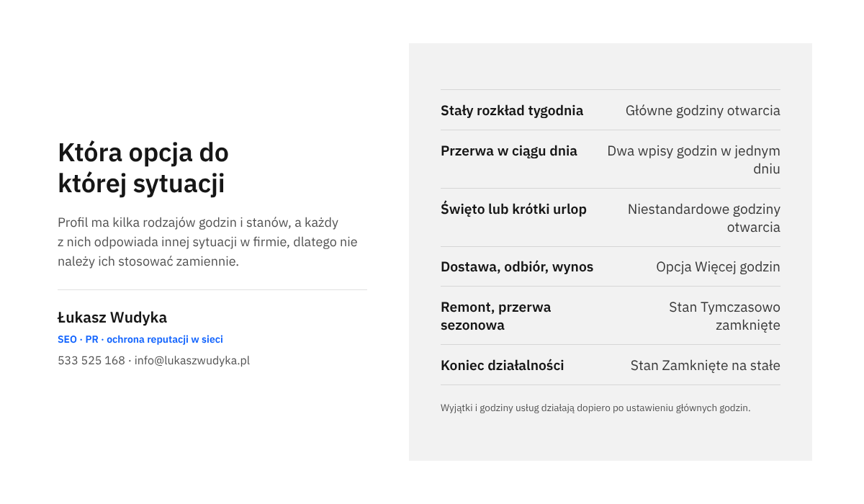Image resolution: width=864 pixels, height=504 pixels.
Task: Click the blue tagline "SEO · PR · ochrona reputacji w sieci"
Action: (140, 339)
